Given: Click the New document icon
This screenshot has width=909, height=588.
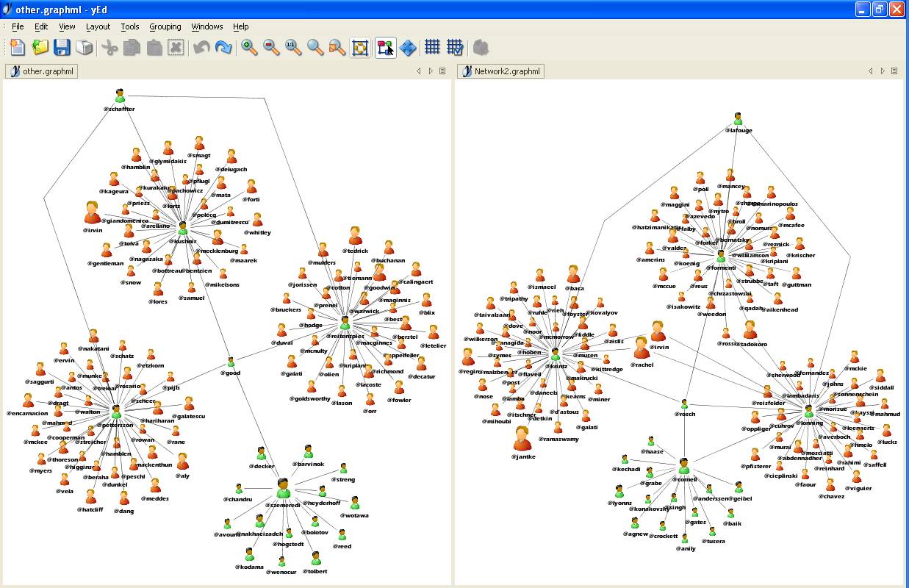Looking at the screenshot, I should click(17, 48).
